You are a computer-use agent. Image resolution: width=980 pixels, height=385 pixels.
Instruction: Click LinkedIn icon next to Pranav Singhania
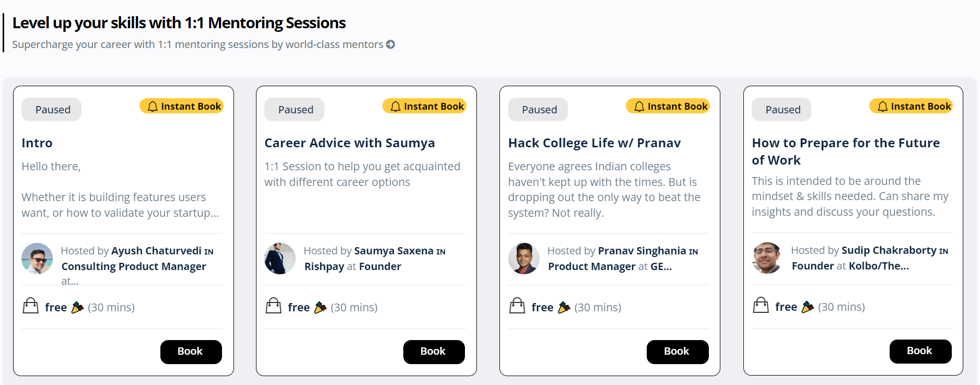click(x=693, y=252)
